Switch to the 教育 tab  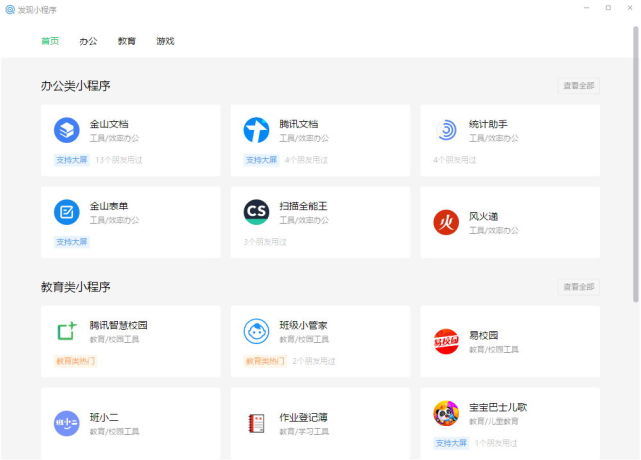[127, 41]
